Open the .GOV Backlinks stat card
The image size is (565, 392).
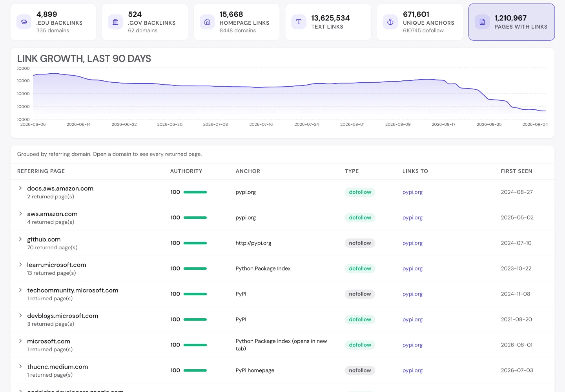pos(145,22)
